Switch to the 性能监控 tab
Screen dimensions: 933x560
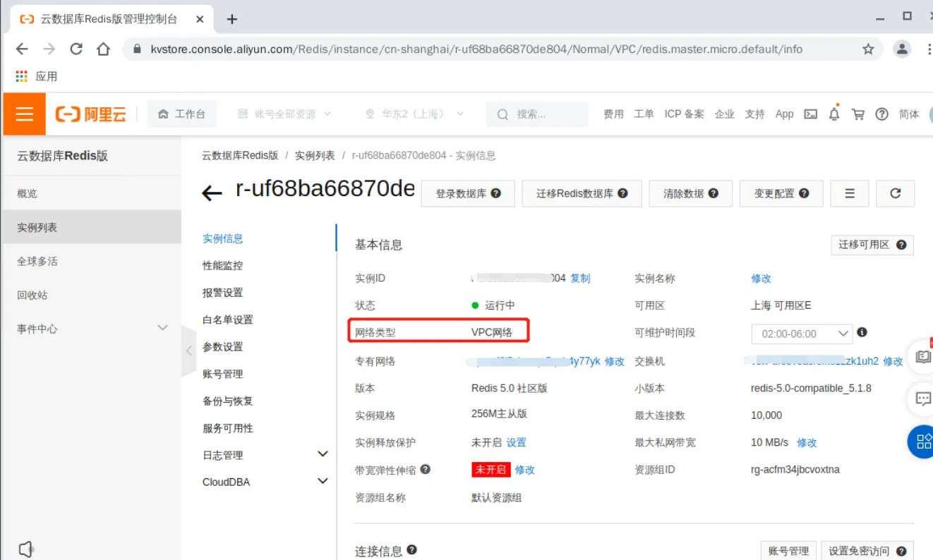[223, 266]
